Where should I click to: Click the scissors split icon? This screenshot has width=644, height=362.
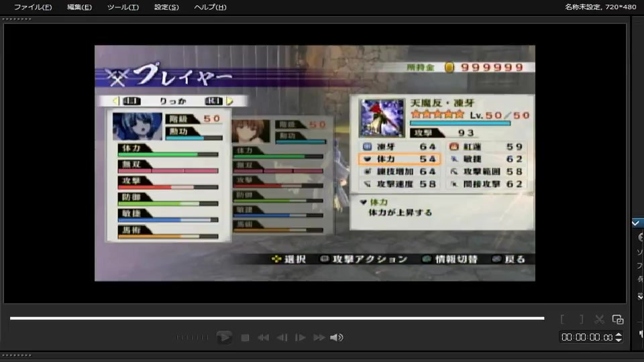click(599, 319)
